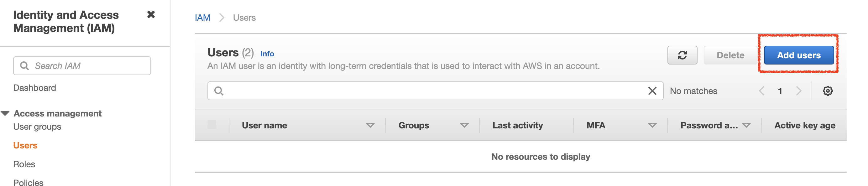Go to next page of users
The width and height of the screenshot is (868, 186).
coord(798,90)
